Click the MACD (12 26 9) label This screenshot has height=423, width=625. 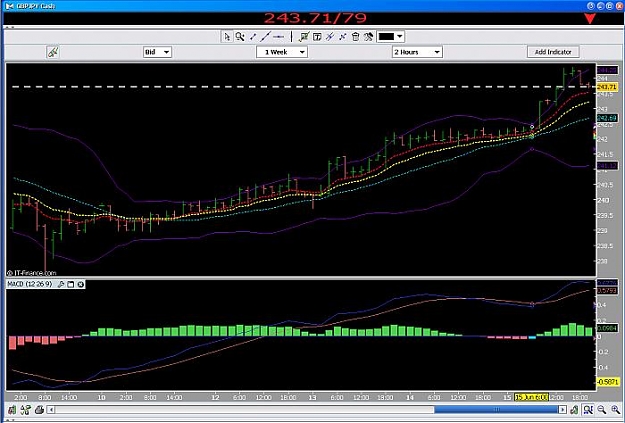tap(30, 284)
